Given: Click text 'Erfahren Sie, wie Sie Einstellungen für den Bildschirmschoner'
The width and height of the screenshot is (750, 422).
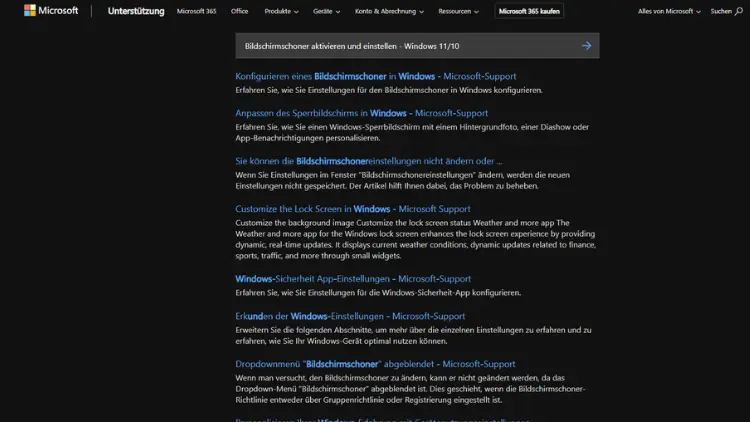Looking at the screenshot, I should pyautogui.click(x=389, y=90).
